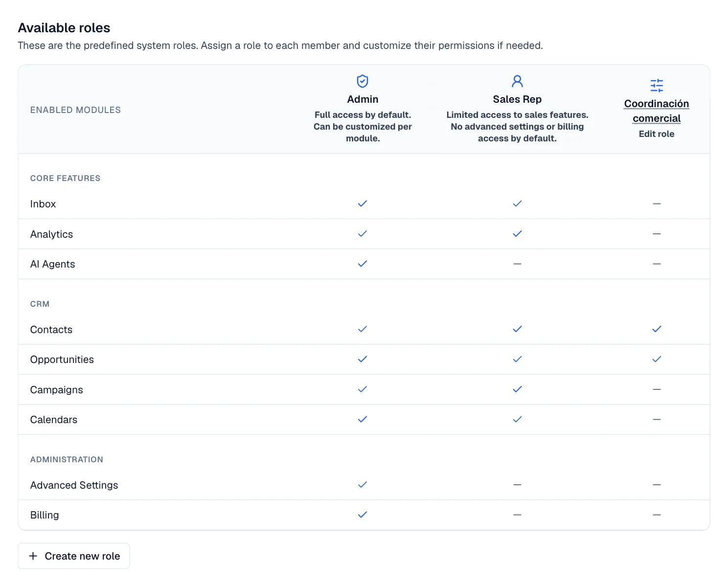728x587 pixels.
Task: Click Coordinación comercial dash for AI Agents
Action: (657, 264)
